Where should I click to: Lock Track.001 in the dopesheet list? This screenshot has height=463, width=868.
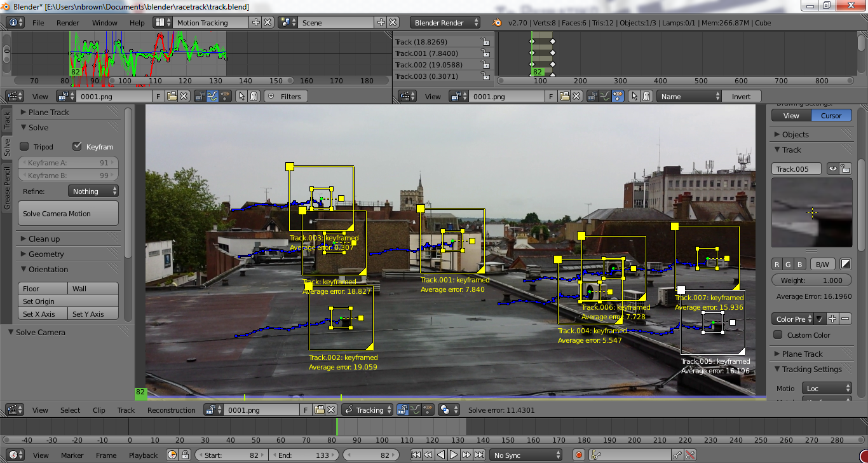pos(485,53)
